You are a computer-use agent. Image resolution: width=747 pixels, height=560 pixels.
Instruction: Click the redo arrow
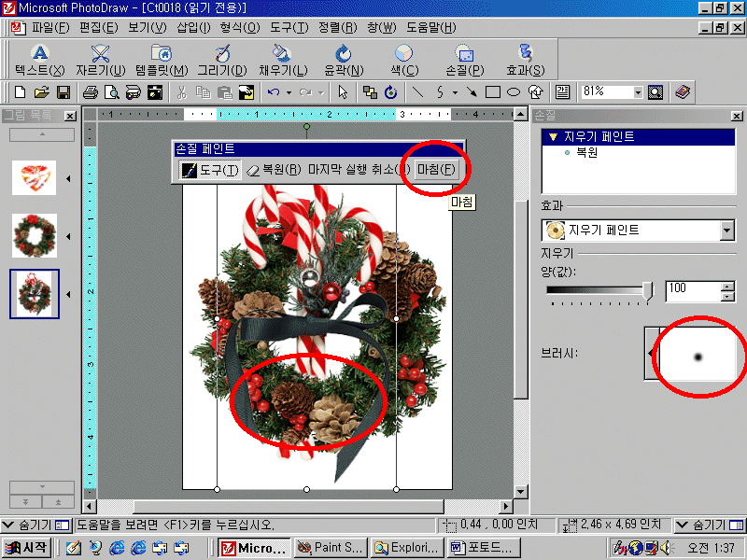305,91
